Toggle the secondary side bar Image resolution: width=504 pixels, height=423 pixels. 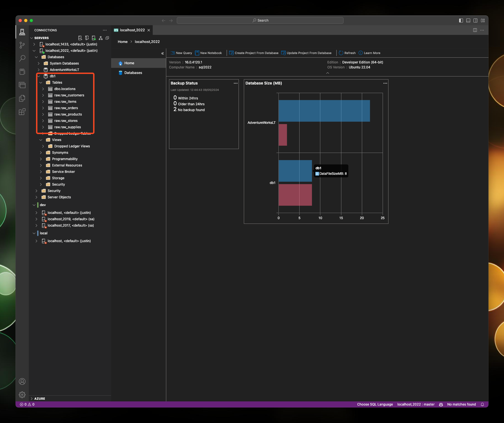pyautogui.click(x=475, y=20)
